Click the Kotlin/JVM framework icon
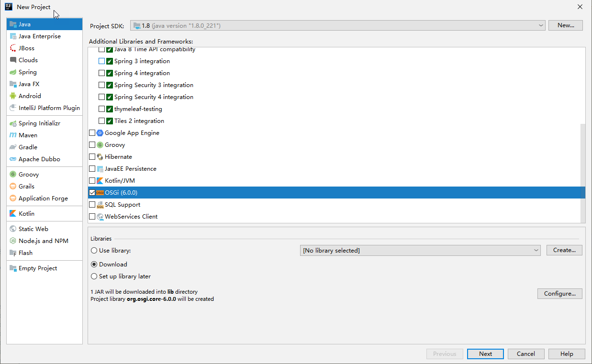This screenshot has width=592, height=364. point(100,181)
